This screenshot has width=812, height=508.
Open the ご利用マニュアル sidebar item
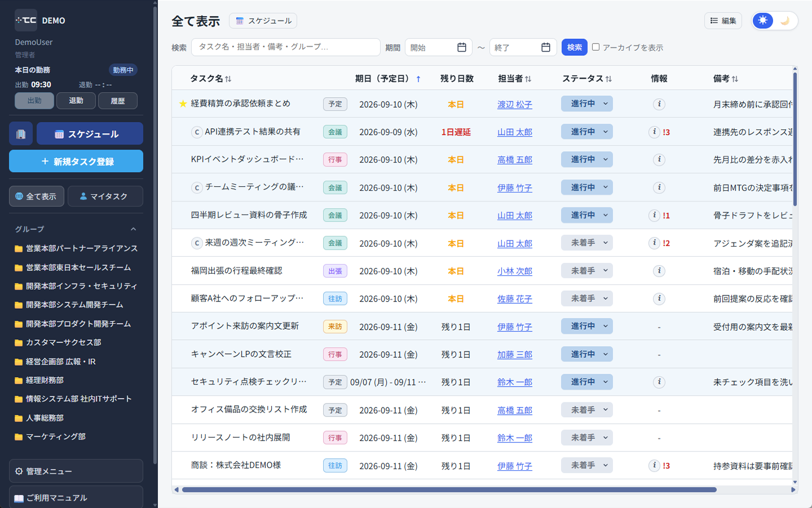coord(76,497)
